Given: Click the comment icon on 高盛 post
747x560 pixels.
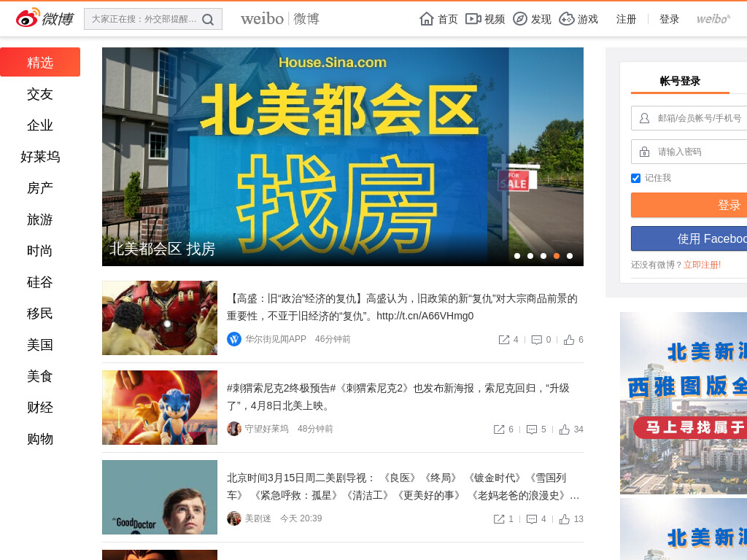Looking at the screenshot, I should (x=536, y=340).
